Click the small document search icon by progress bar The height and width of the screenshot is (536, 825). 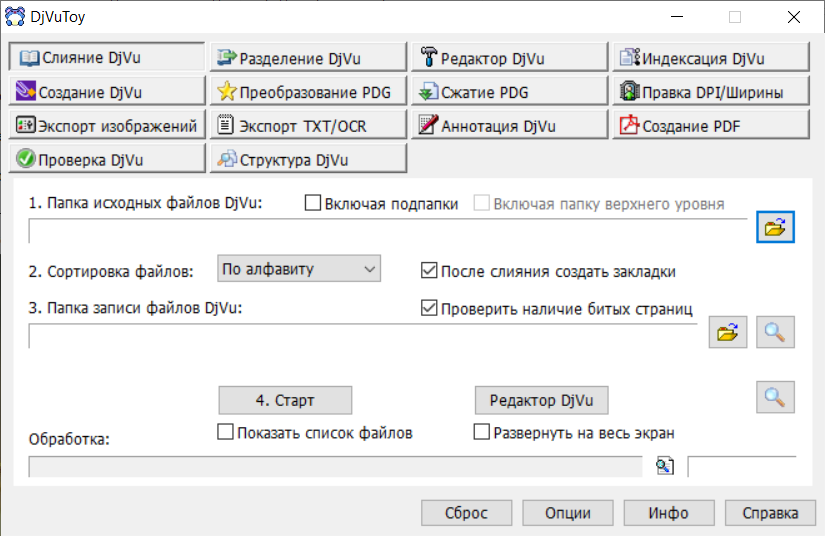665,466
